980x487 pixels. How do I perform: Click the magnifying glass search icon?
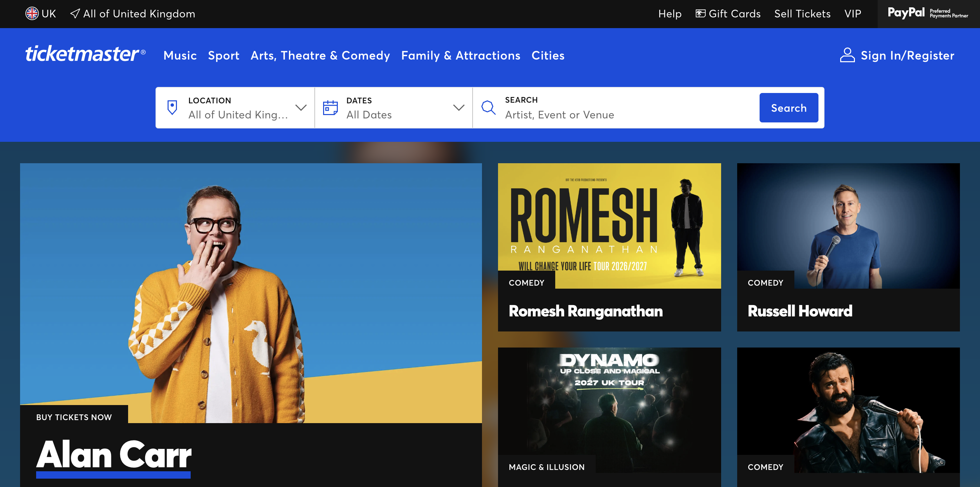point(488,108)
